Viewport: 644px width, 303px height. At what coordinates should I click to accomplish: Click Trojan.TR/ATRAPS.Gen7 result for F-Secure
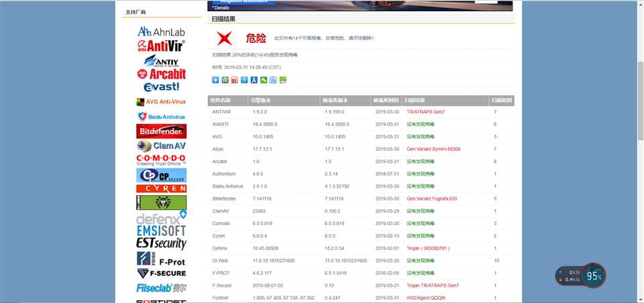point(433,286)
